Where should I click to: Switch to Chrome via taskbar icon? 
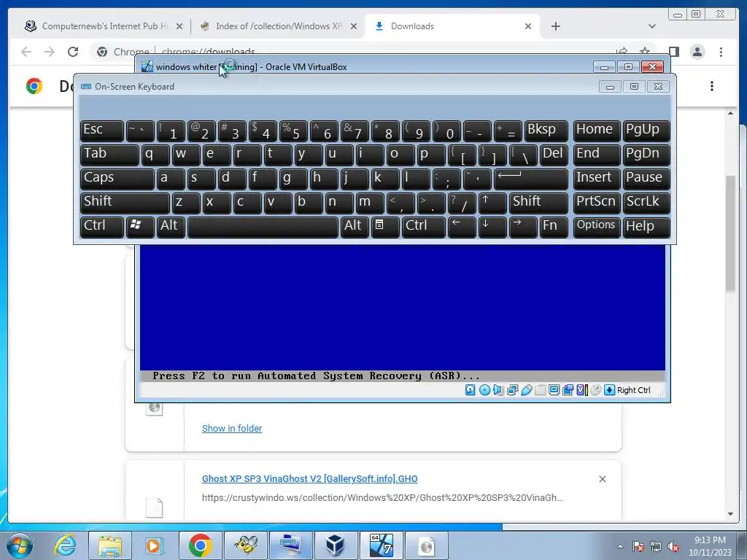[x=200, y=545]
